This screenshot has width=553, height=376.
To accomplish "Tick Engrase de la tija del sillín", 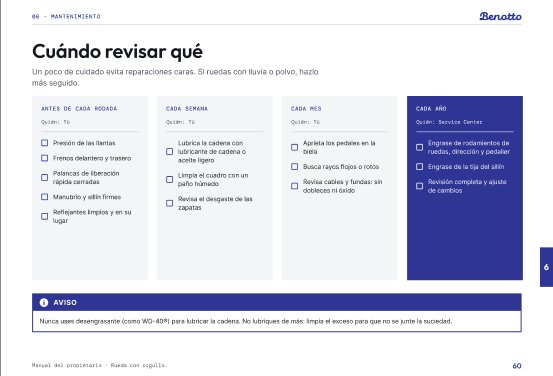I will [419, 166].
